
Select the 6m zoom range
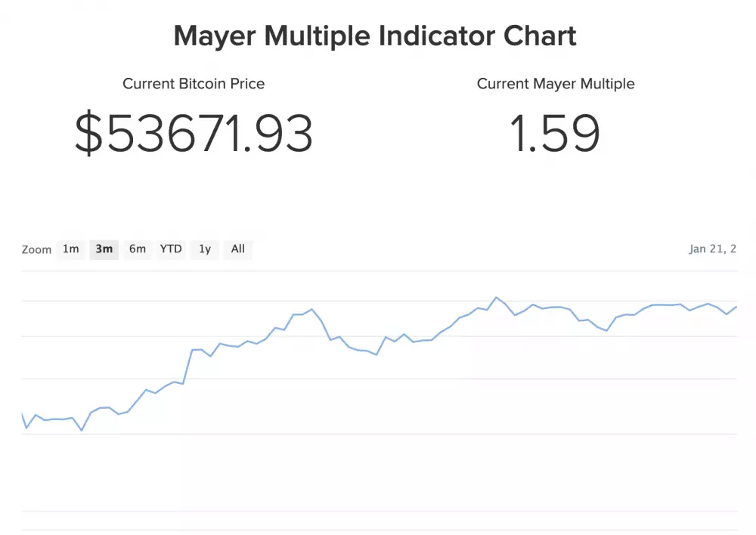(x=137, y=249)
